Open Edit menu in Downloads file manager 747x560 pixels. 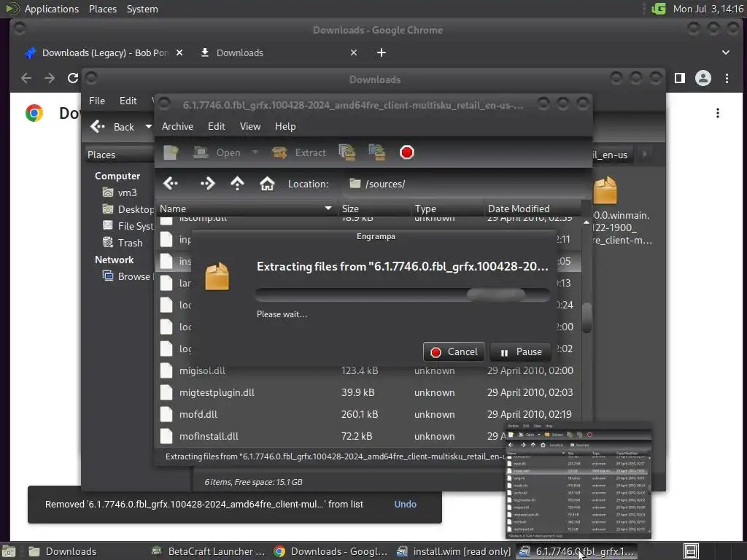pos(128,101)
